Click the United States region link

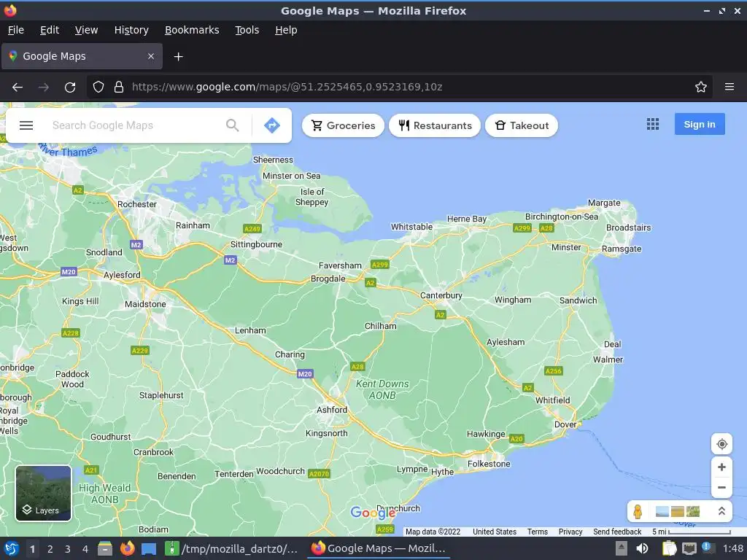[x=495, y=532]
